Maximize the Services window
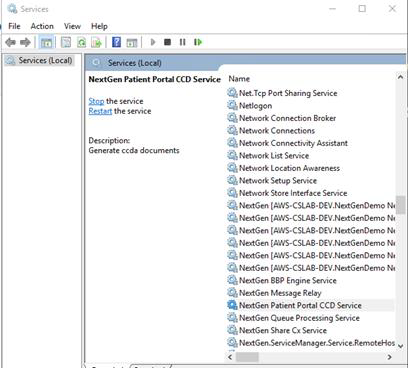 tap(362, 9)
